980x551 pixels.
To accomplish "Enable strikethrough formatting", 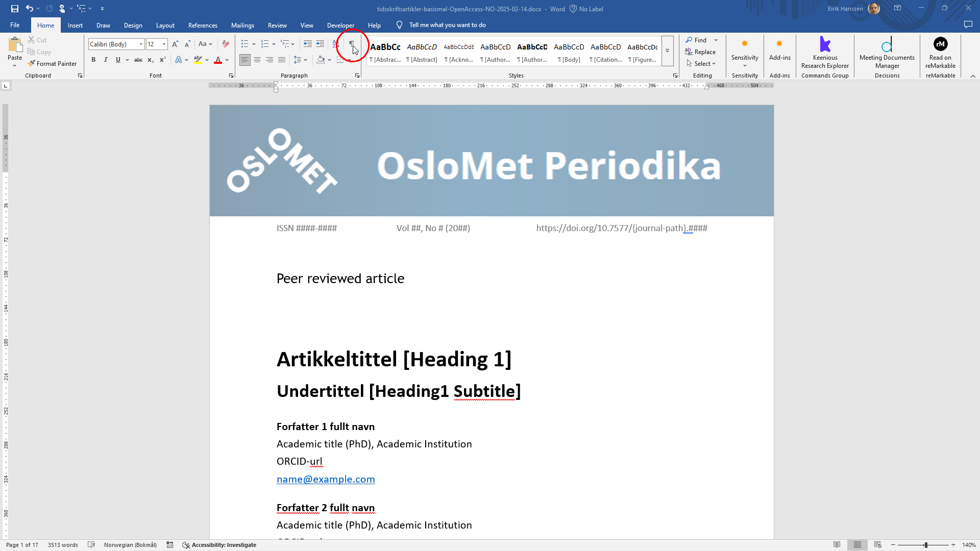I will [x=138, y=60].
